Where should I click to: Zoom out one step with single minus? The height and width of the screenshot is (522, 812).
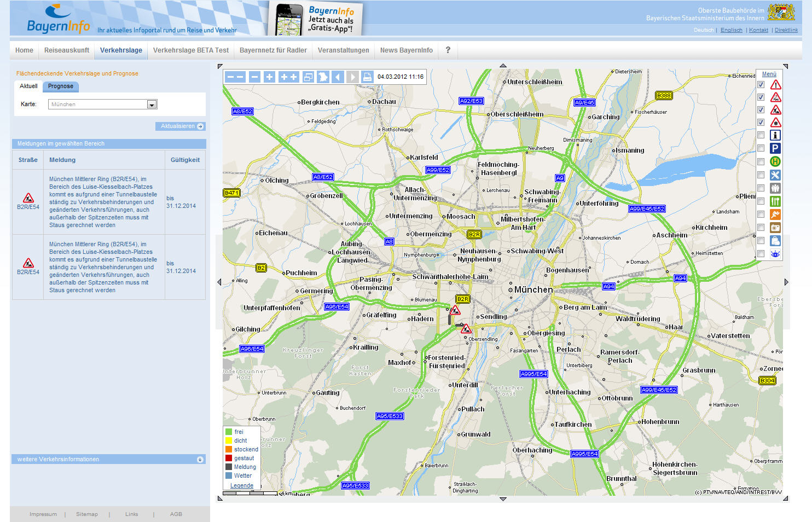(254, 77)
